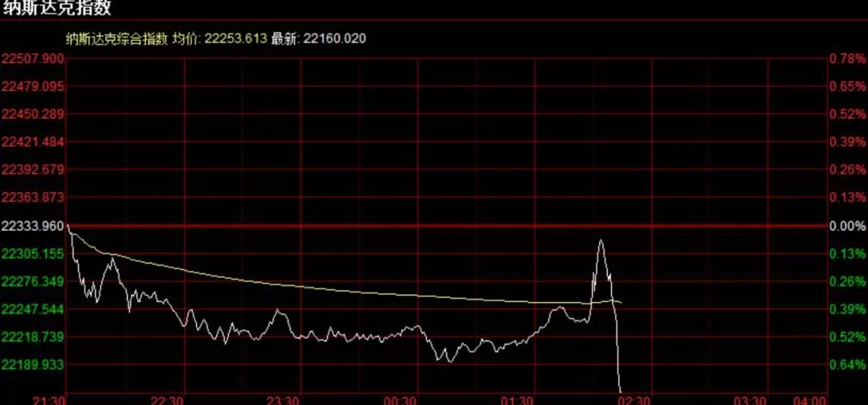This screenshot has height=405, width=868.
Task: Click price label 22363.873
Action: tap(33, 197)
